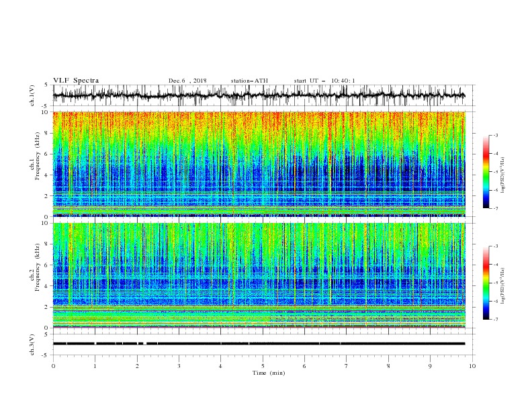Click the "Time (min)" axis label
The height and width of the screenshot is (411, 532).
[x=269, y=373]
